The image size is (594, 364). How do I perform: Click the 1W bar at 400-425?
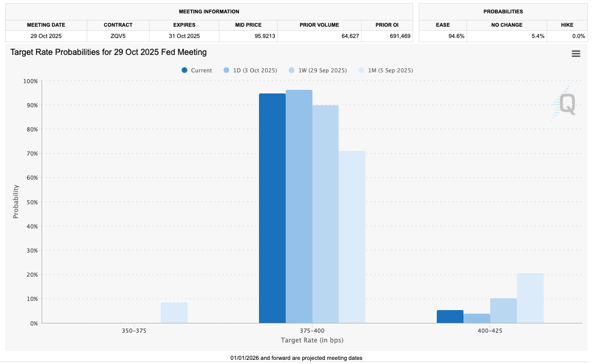[x=503, y=311]
